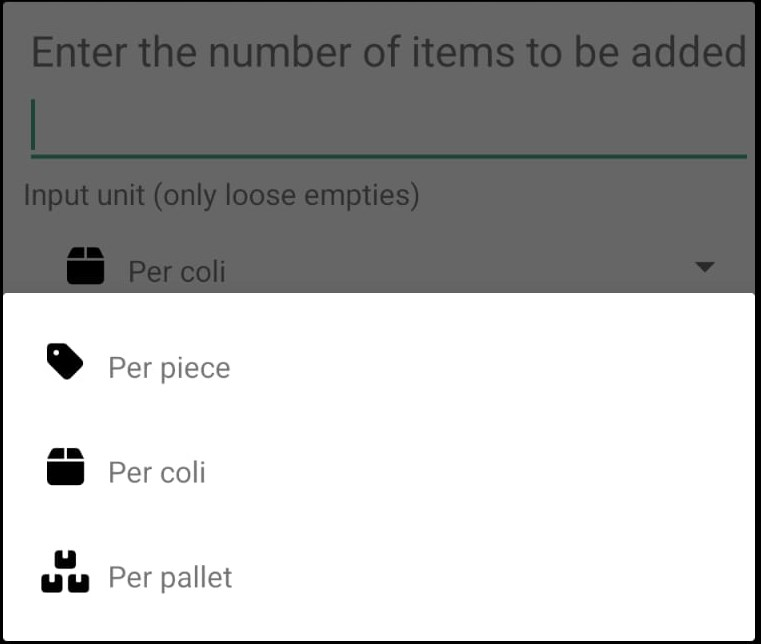The image size is (761, 644).
Task: Click the green underline of the input field
Action: click(x=389, y=156)
